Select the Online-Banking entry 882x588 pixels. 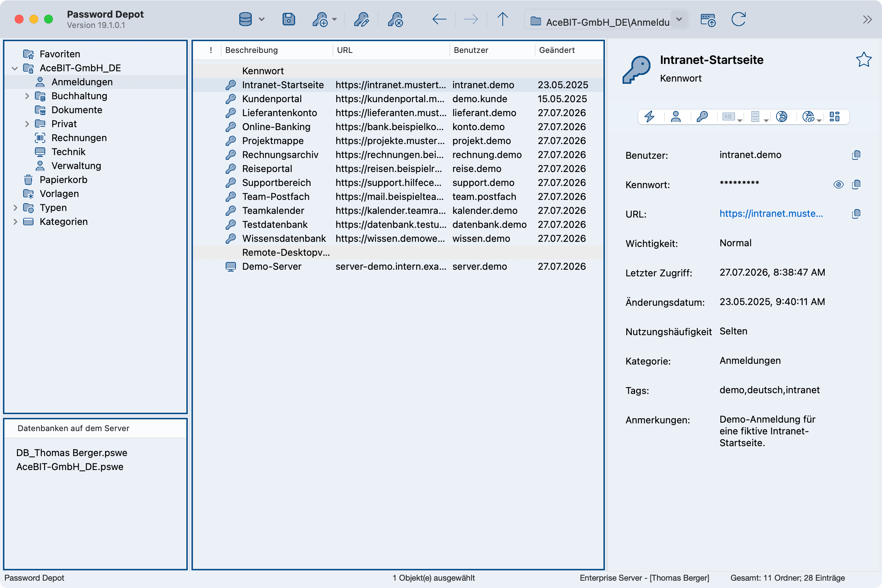pos(398,127)
